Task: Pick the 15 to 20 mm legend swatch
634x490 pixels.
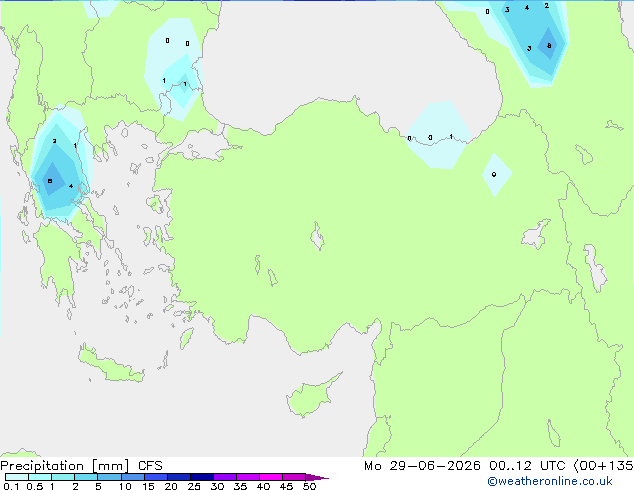Action: [x=156, y=477]
